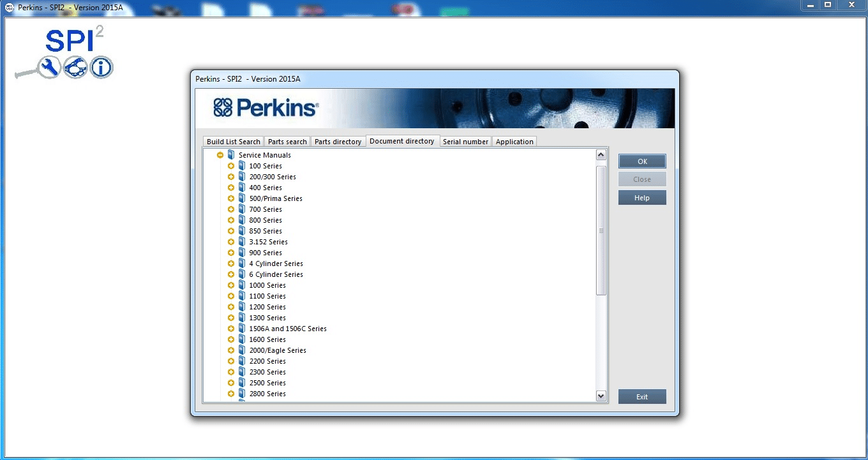Click the vertical scrollbar thumb in tree
Viewport: 868px width, 460px height.
(x=601, y=230)
